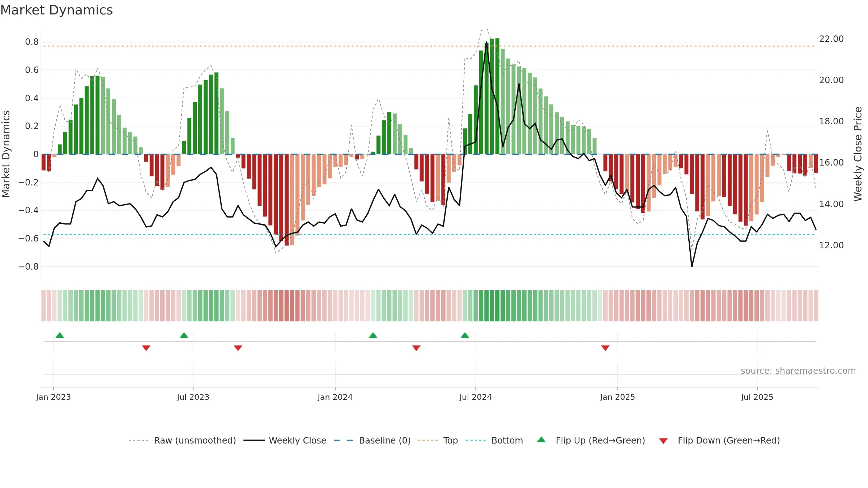Click the first red flip-down marker in spring 2023

146,348
